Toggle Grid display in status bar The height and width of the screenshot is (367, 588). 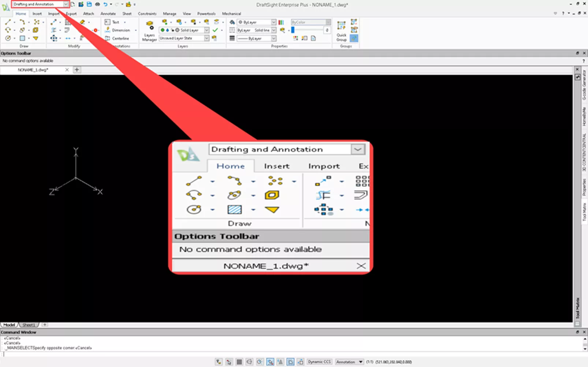(239, 362)
